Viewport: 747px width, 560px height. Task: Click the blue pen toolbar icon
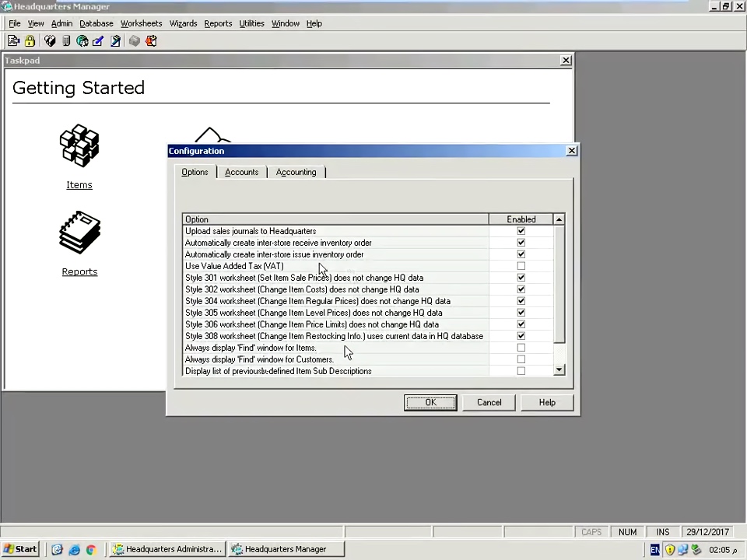98,41
